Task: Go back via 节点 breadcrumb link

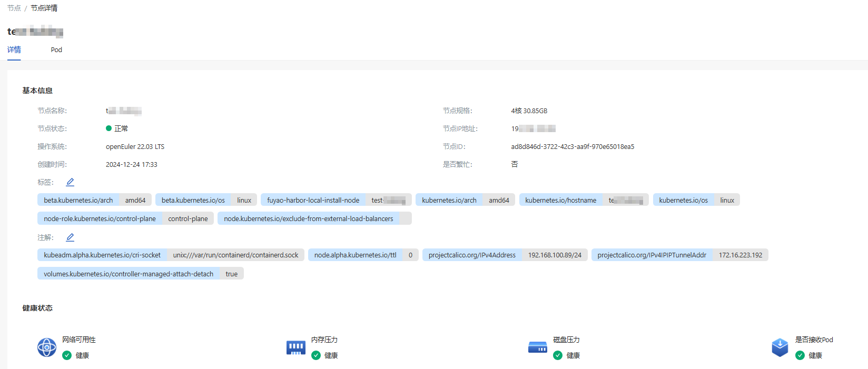Action: (x=14, y=8)
